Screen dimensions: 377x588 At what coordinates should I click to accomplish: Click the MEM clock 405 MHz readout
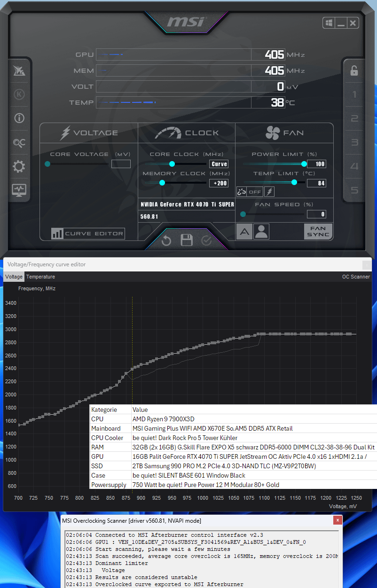[x=275, y=70]
